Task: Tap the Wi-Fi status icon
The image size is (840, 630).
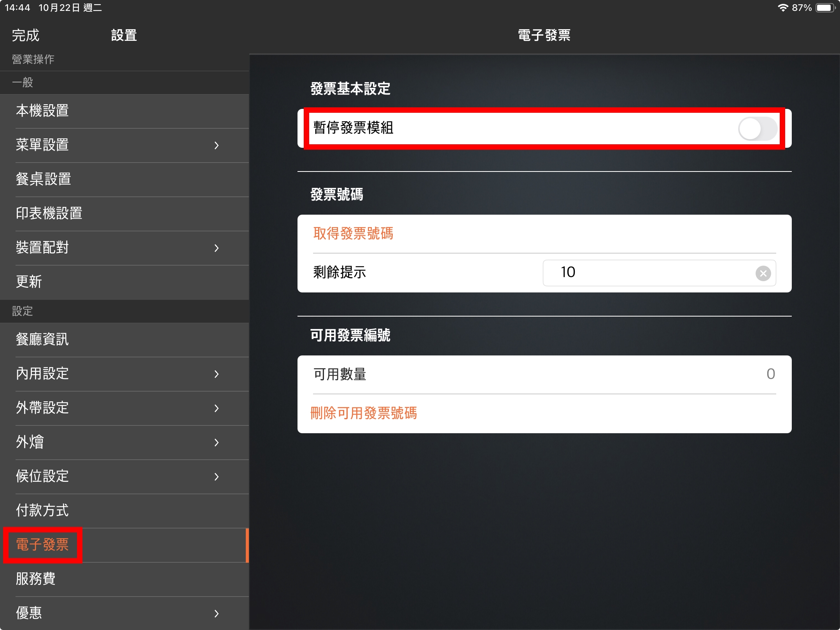Action: (x=783, y=8)
